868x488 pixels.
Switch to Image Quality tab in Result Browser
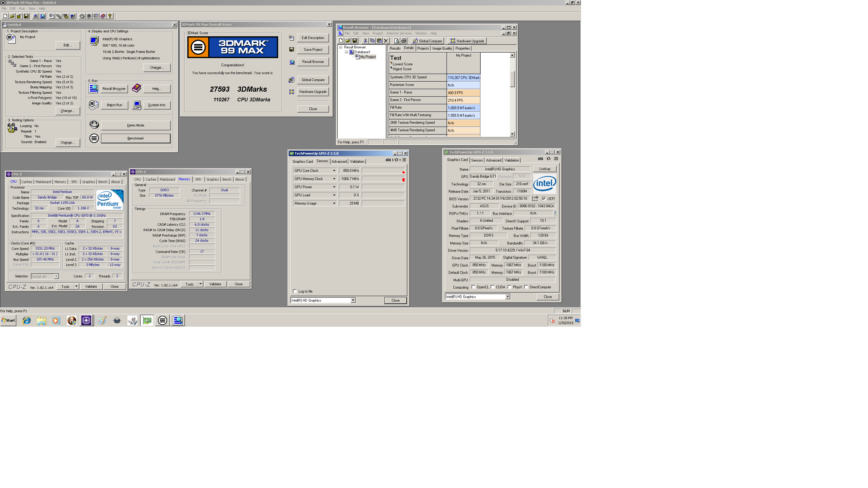(442, 48)
